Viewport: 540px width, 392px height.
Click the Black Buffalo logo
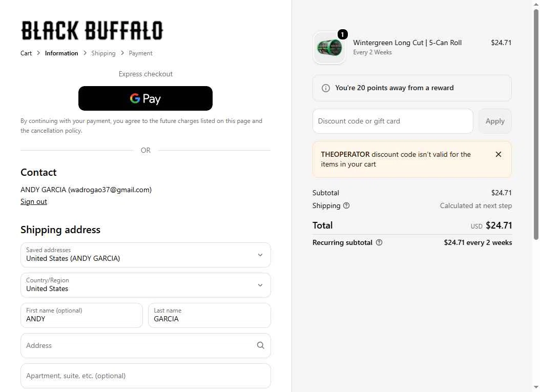tap(92, 30)
